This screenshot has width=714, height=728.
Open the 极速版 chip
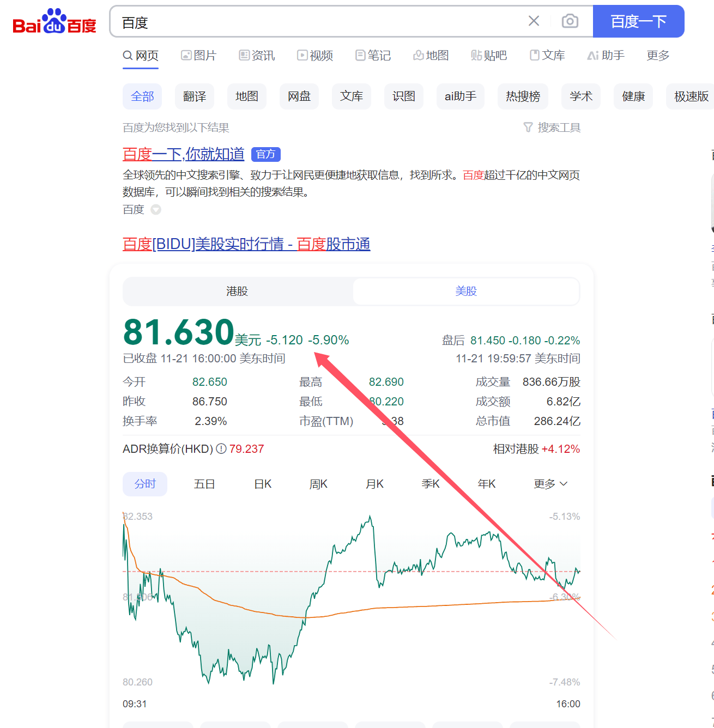coord(691,96)
